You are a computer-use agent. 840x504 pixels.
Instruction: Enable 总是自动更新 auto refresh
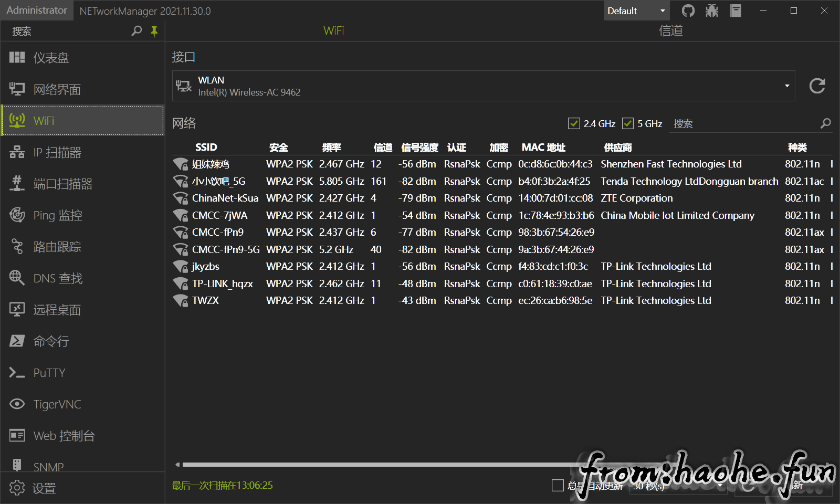(x=558, y=486)
